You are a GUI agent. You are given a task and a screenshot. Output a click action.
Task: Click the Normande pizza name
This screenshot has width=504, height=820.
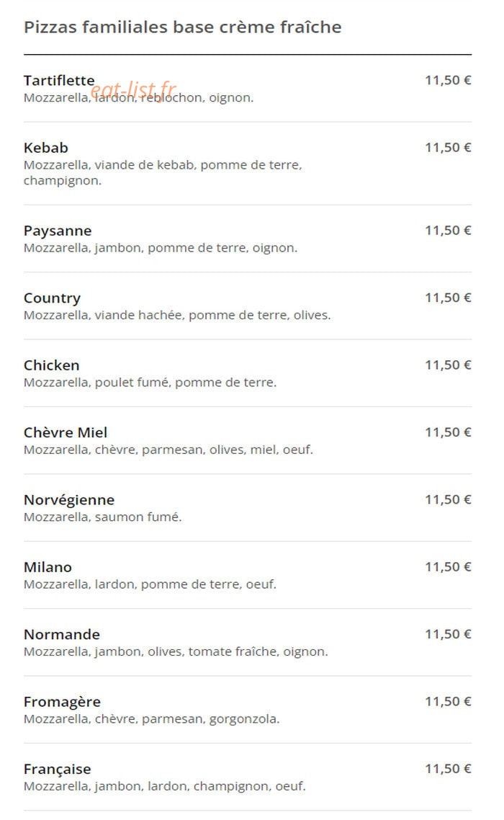coord(62,635)
